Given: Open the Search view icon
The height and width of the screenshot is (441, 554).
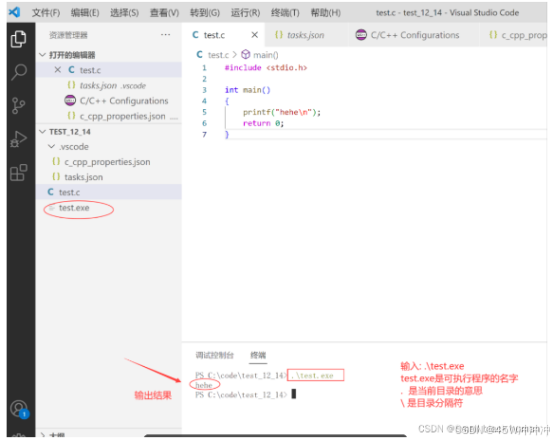Looking at the screenshot, I should click(19, 72).
